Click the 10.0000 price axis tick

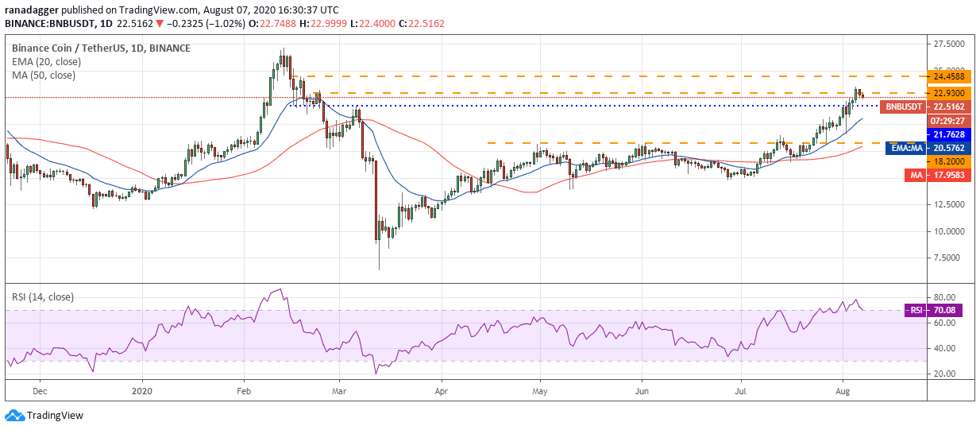pyautogui.click(x=948, y=231)
